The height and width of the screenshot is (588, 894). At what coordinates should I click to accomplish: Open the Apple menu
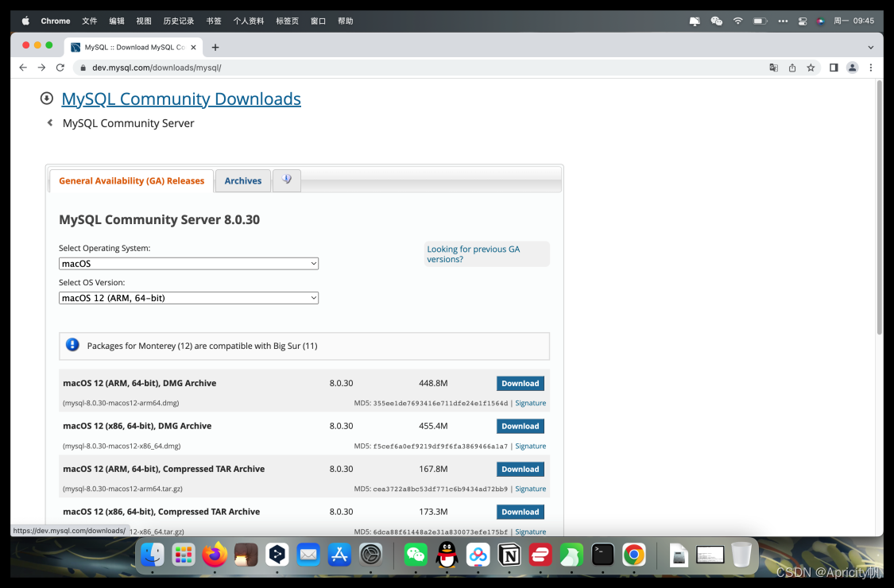coord(25,21)
